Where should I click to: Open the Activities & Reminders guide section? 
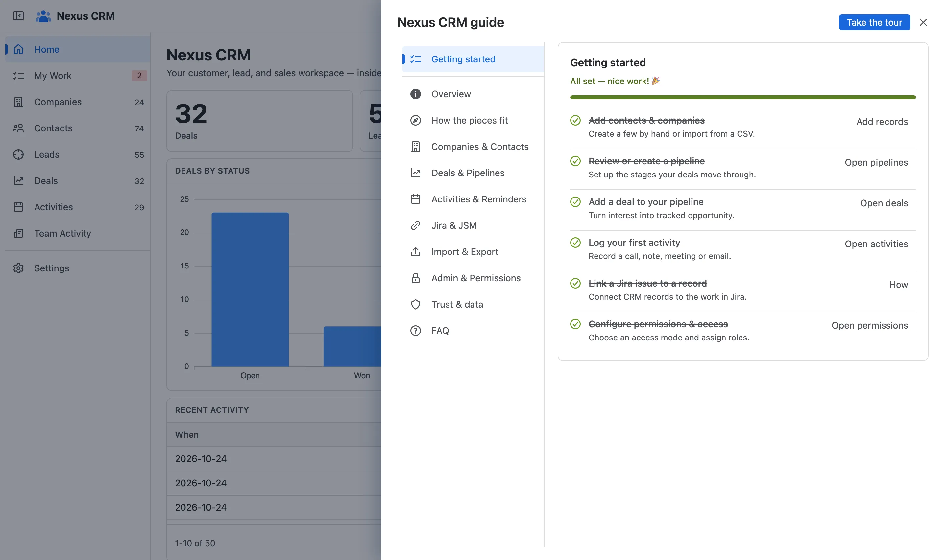coord(473,199)
